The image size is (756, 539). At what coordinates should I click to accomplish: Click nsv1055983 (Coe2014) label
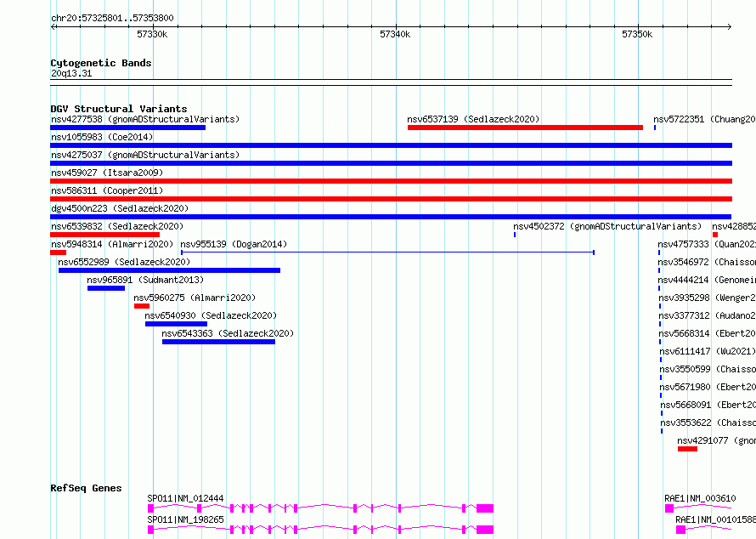(102, 137)
